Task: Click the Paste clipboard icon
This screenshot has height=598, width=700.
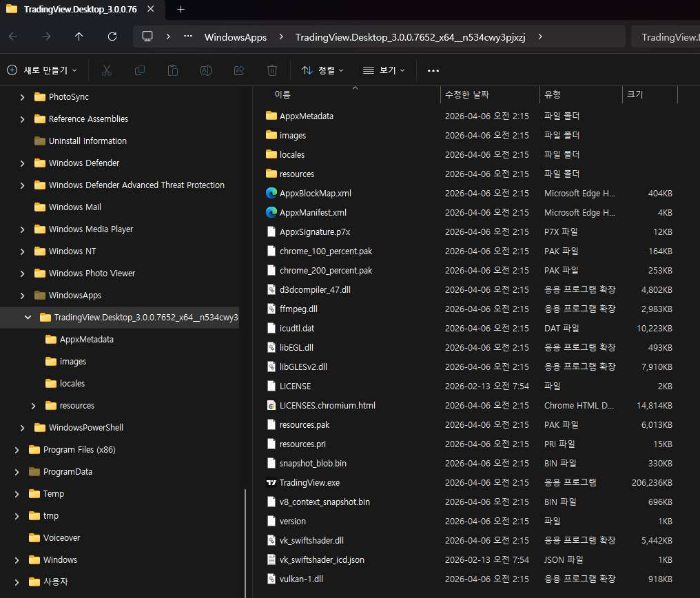Action: tap(173, 70)
